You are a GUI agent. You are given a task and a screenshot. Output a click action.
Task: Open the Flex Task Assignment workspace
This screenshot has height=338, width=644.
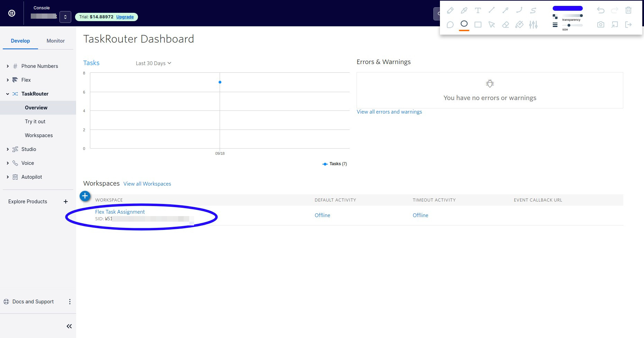(x=120, y=212)
